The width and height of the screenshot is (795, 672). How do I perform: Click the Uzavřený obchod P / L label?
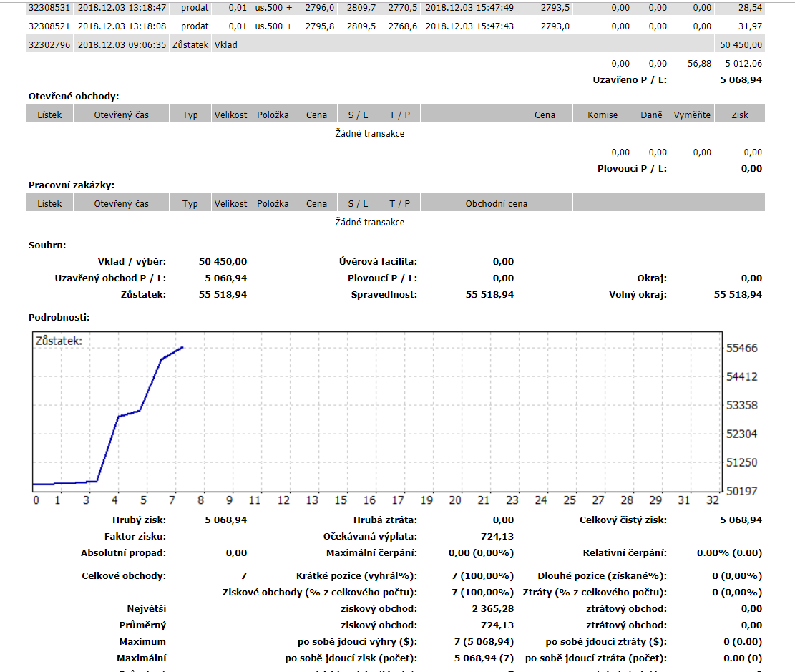pyautogui.click(x=110, y=278)
